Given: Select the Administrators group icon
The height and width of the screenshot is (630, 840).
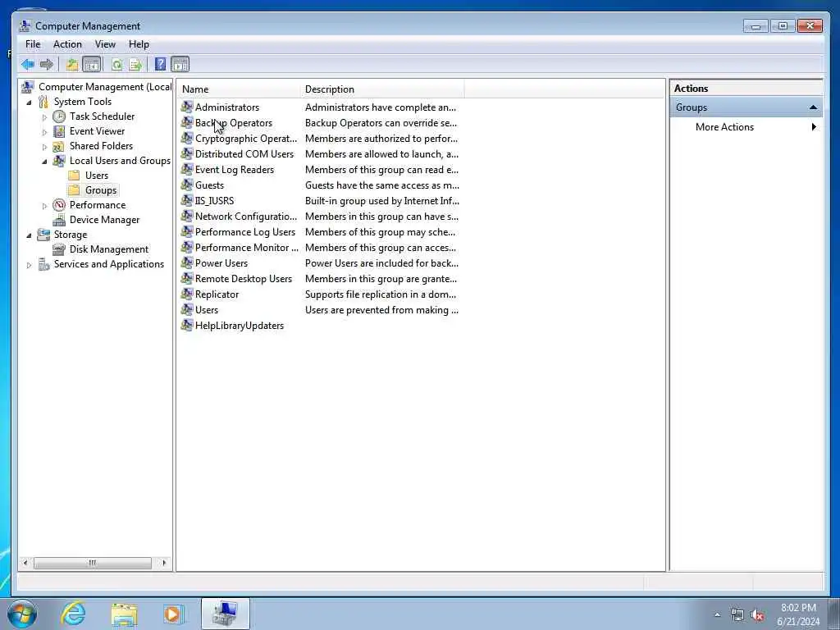Looking at the screenshot, I should point(187,107).
